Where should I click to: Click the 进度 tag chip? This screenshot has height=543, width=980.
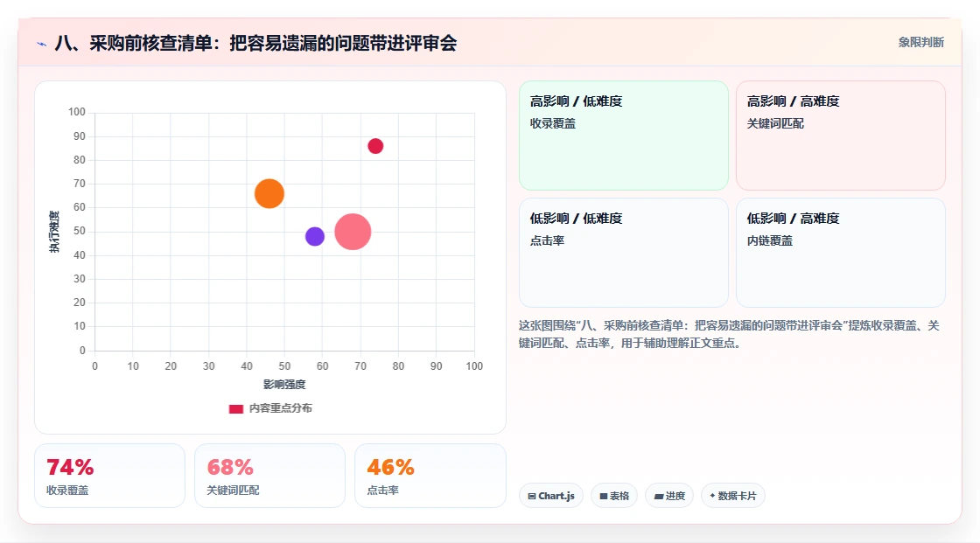coord(669,496)
